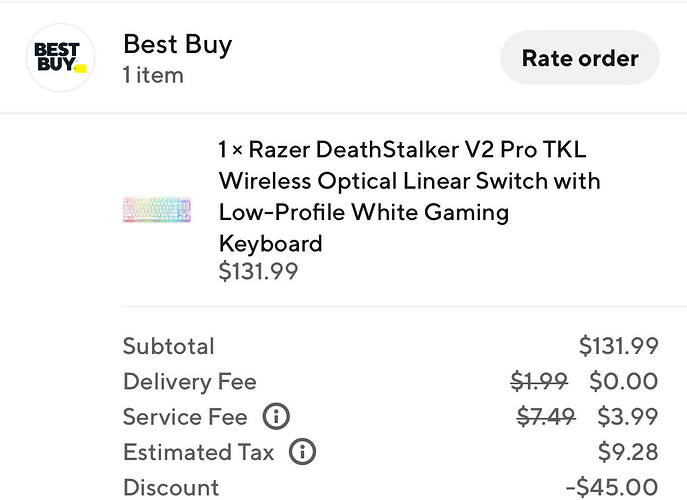The image size is (687, 500).
Task: Select the Estimated Tax label
Action: (198, 452)
